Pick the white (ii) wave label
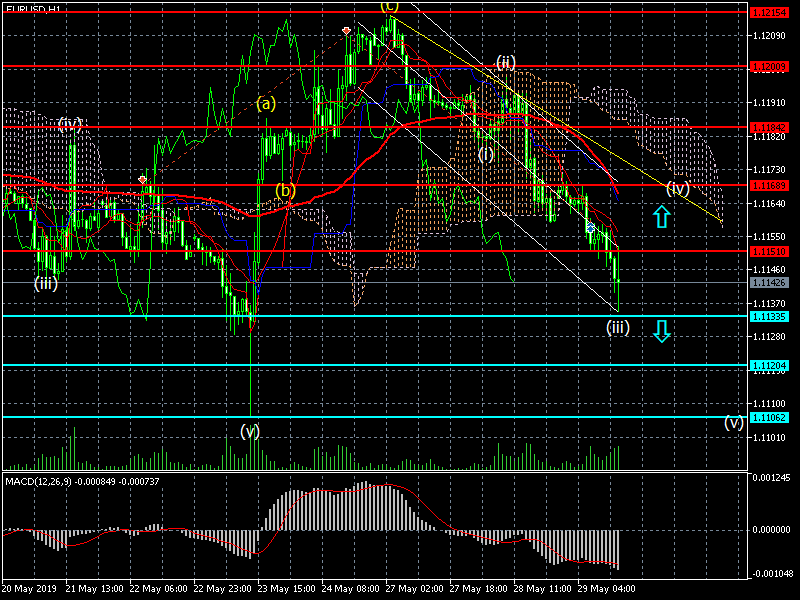 click(x=505, y=63)
